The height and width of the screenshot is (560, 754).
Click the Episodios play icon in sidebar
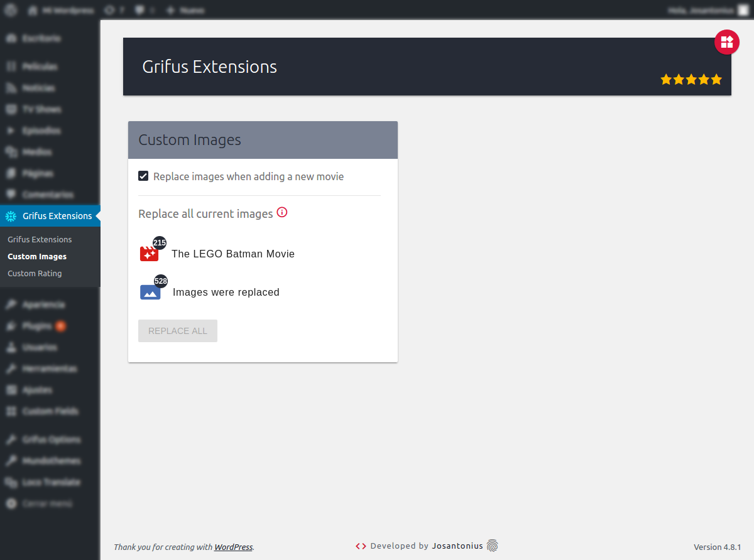point(11,131)
